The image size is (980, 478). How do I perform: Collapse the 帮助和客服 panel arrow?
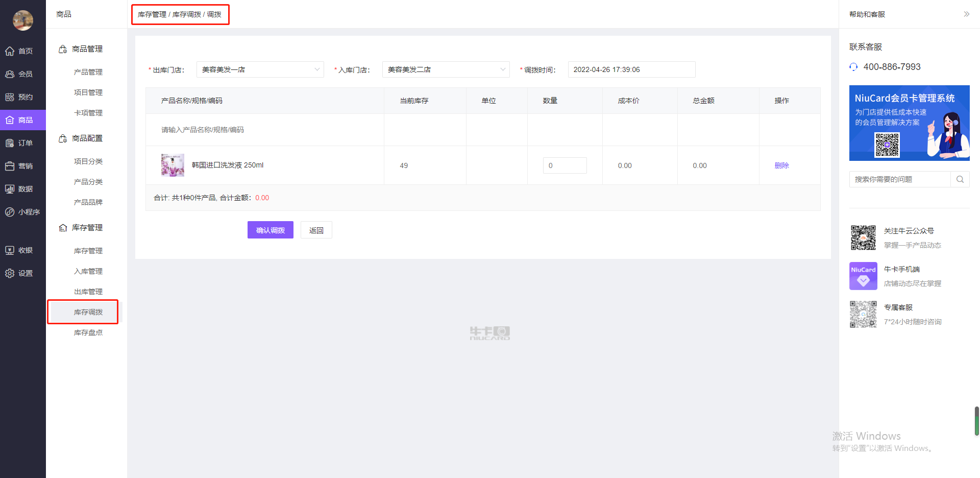tap(966, 14)
